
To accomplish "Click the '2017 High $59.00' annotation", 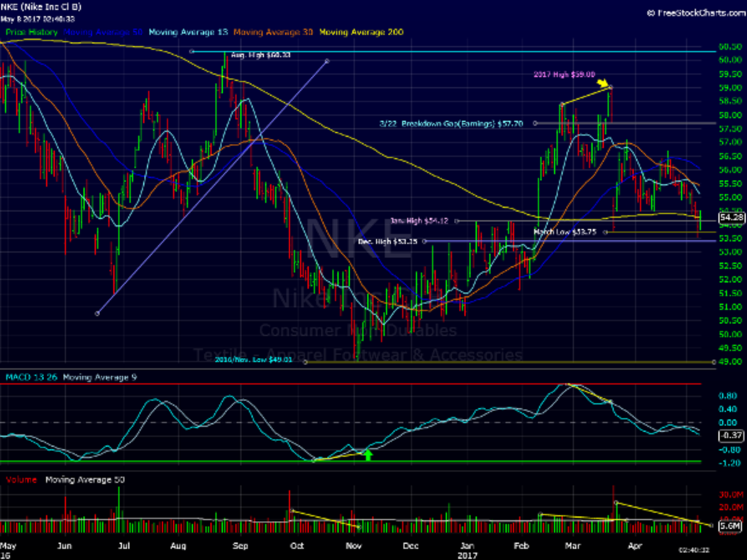I will (564, 74).
